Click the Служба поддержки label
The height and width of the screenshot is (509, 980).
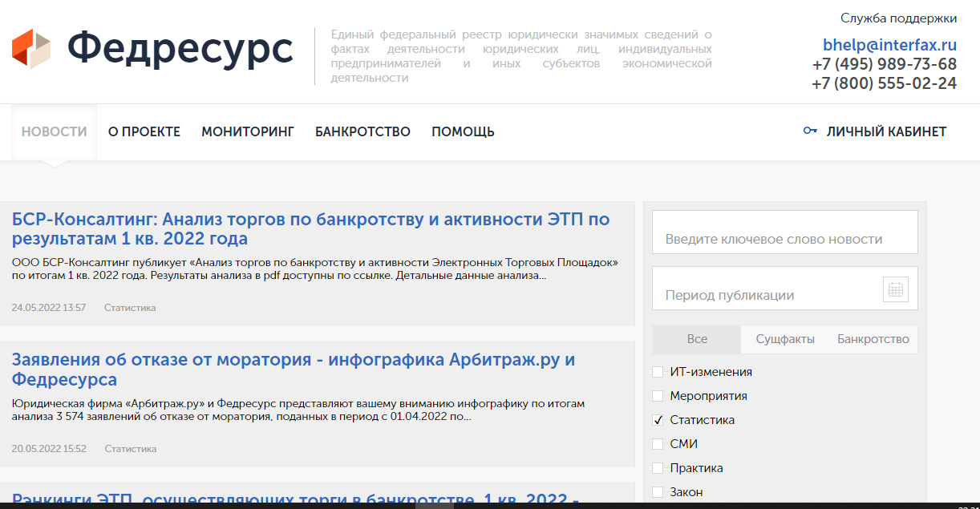pyautogui.click(x=899, y=18)
